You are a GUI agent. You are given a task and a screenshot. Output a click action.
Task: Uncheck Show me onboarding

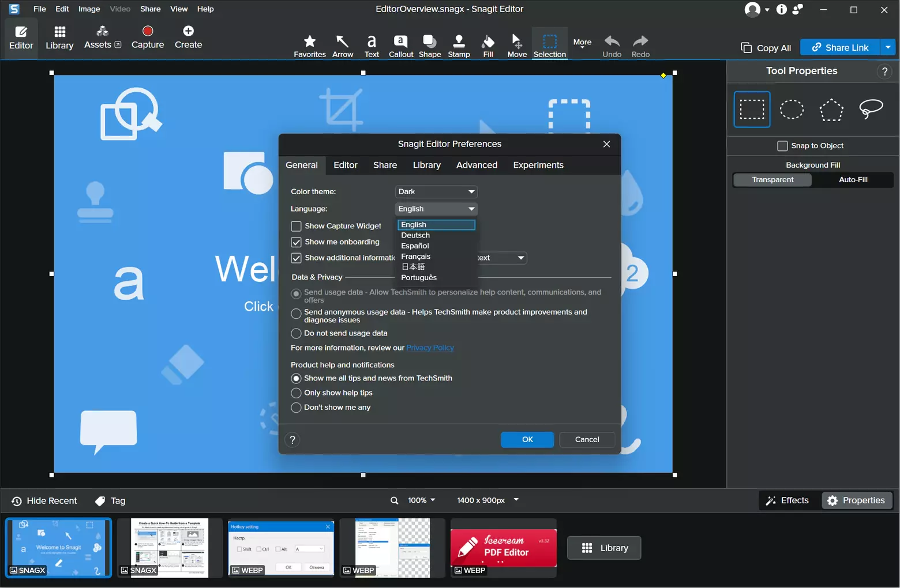[x=296, y=242]
